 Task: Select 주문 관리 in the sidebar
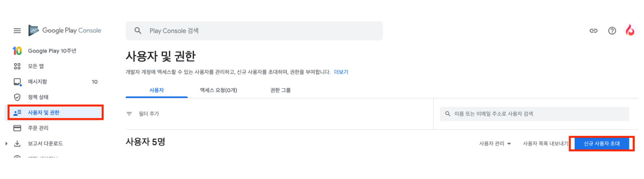click(38, 128)
